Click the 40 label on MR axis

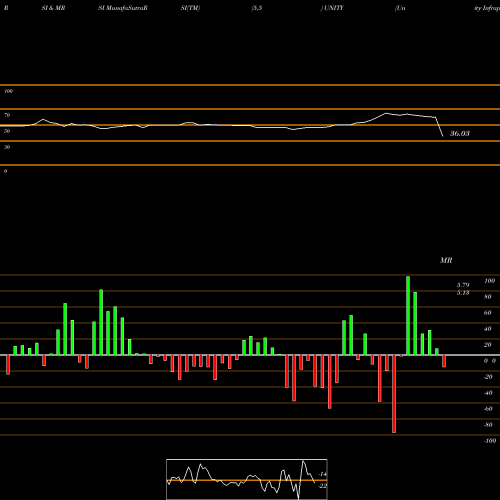488,329
